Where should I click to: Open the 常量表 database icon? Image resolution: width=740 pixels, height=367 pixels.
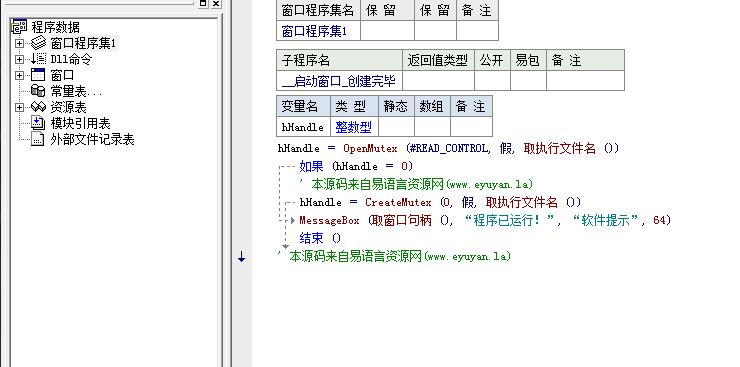pos(38,91)
